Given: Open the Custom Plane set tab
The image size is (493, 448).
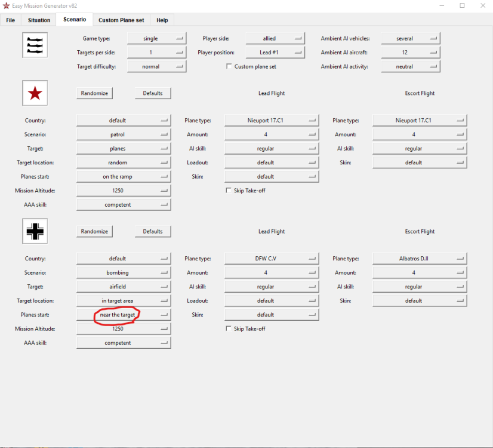Looking at the screenshot, I should tap(121, 20).
